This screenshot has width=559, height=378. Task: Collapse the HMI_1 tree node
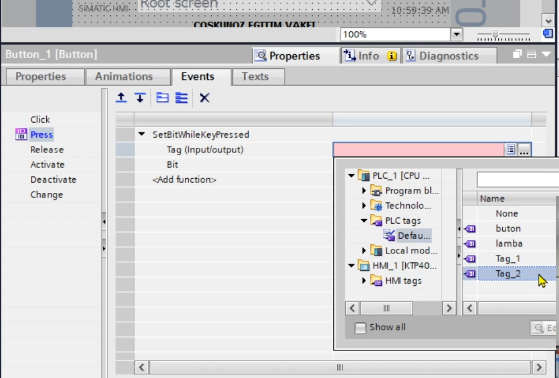(351, 265)
